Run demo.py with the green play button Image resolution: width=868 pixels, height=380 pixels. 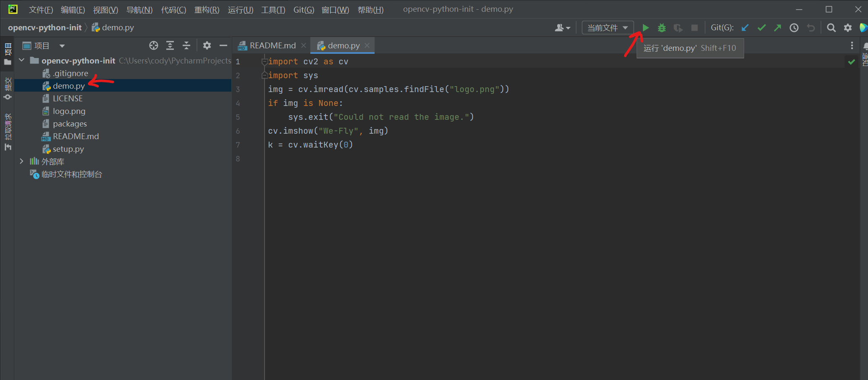[645, 28]
